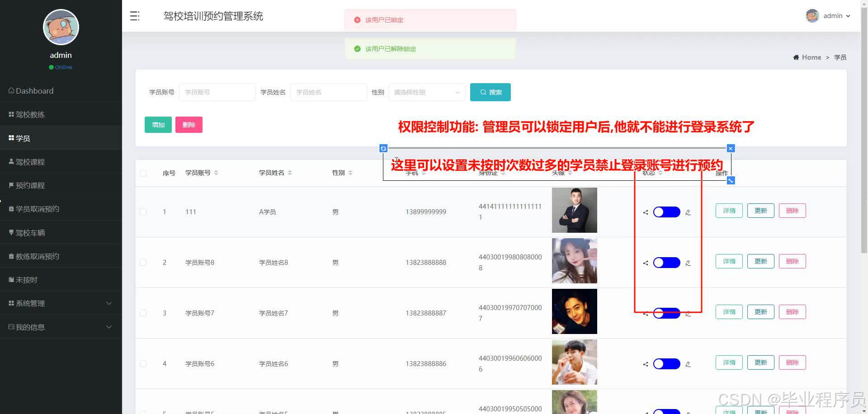Open the Dashboard menu item
Viewport: 868px width, 414px height.
click(x=61, y=91)
